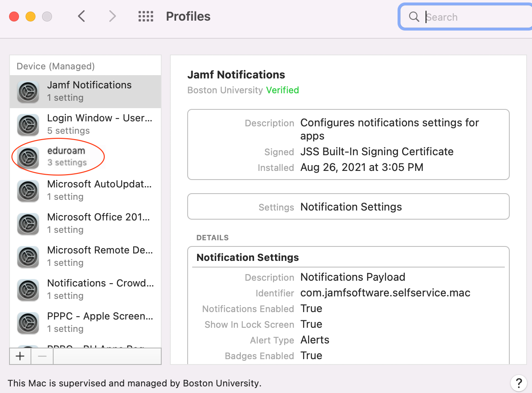Choose the Microsoft Remote De... profile
532x393 pixels.
coord(99,256)
